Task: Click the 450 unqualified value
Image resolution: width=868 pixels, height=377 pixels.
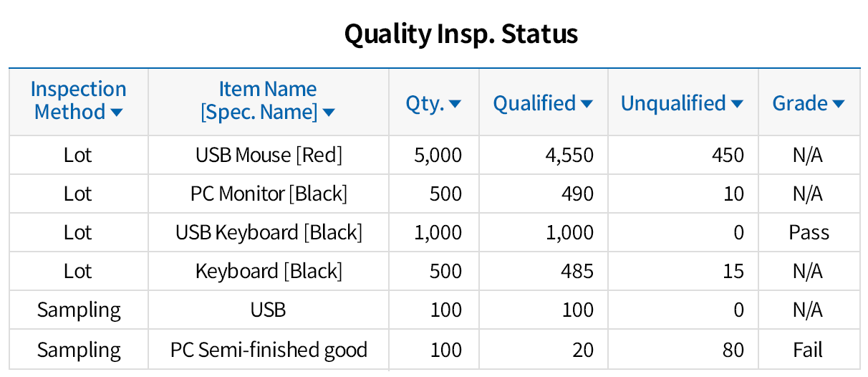Action: pyautogui.click(x=727, y=155)
